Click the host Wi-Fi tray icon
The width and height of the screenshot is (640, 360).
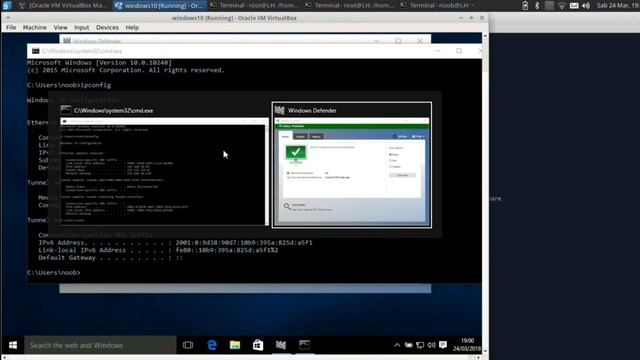point(562,5)
